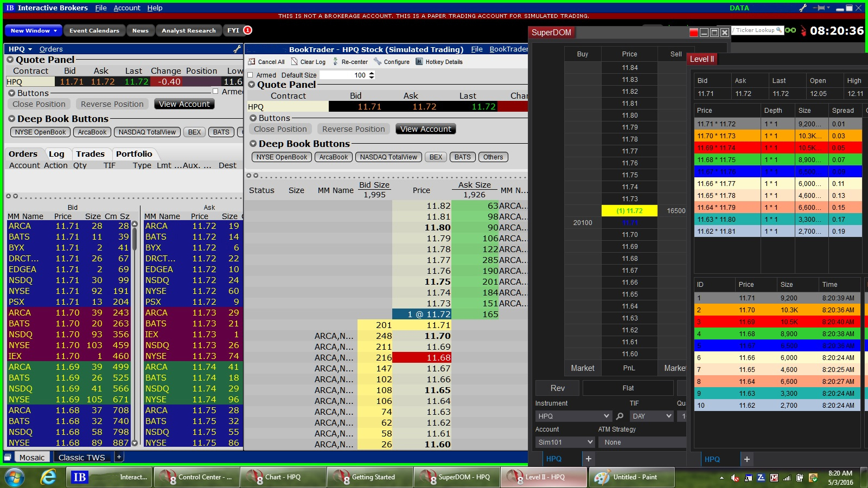Click the red bell icon beside the clock
Image resolution: width=868 pixels, height=488 pixels.
[803, 31]
